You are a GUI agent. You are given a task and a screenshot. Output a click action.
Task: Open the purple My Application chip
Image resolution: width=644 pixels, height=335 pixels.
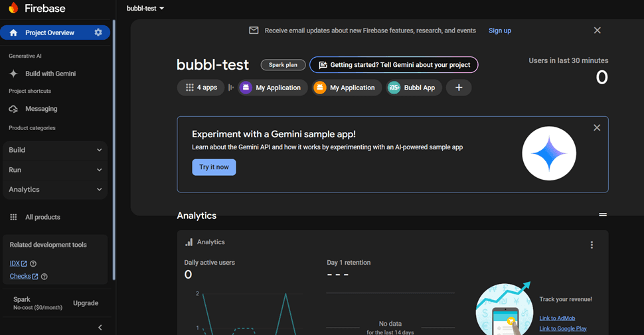click(x=273, y=88)
